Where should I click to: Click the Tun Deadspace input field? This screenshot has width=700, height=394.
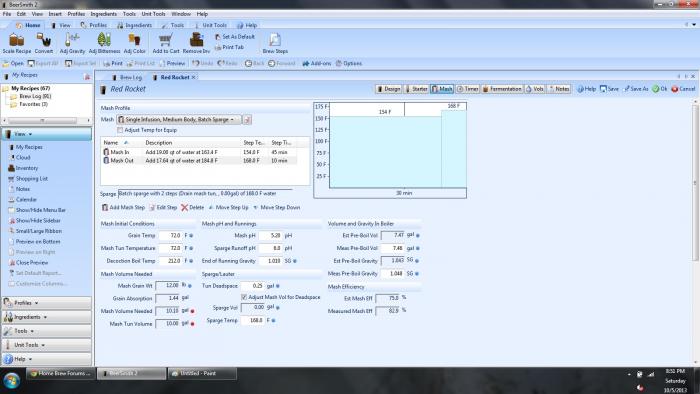253,286
